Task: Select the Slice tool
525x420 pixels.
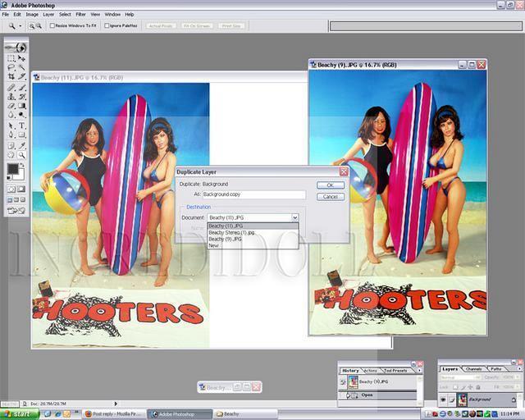Action: pyautogui.click(x=22, y=76)
